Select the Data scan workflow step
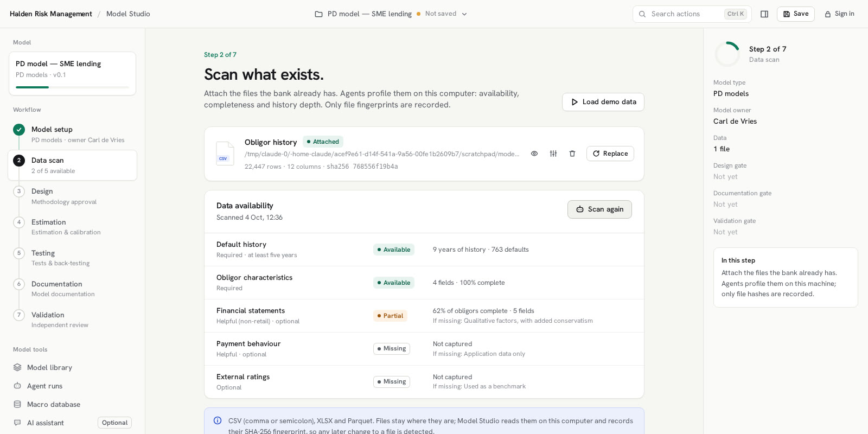This screenshot has height=434, width=868. pos(73,165)
